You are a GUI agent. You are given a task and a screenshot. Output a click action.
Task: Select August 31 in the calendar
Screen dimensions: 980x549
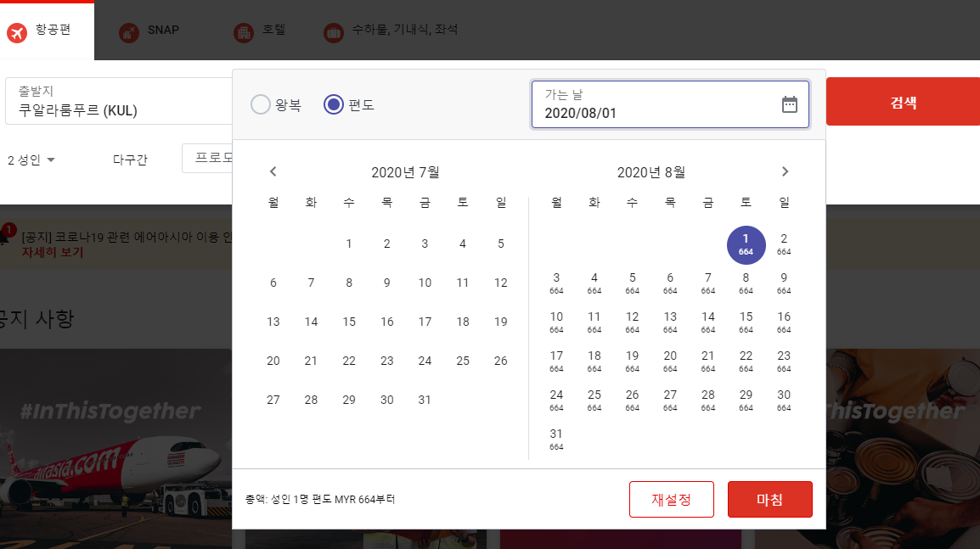tap(556, 440)
